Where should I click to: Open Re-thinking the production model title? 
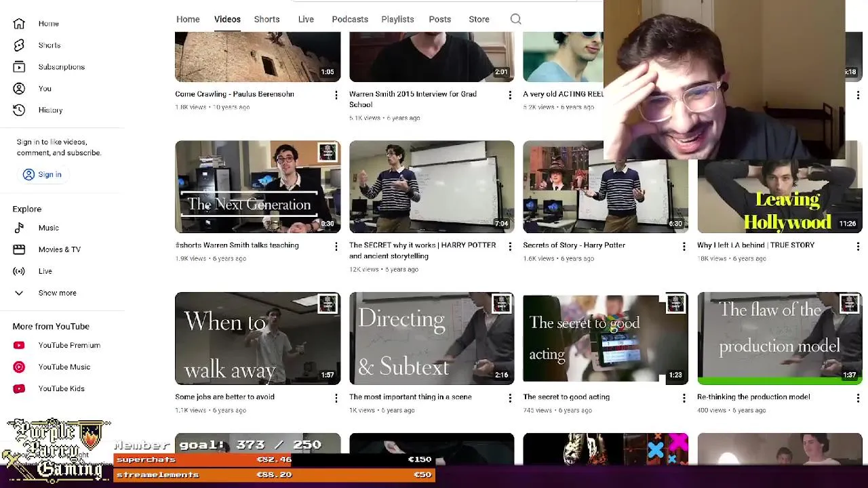(x=753, y=397)
